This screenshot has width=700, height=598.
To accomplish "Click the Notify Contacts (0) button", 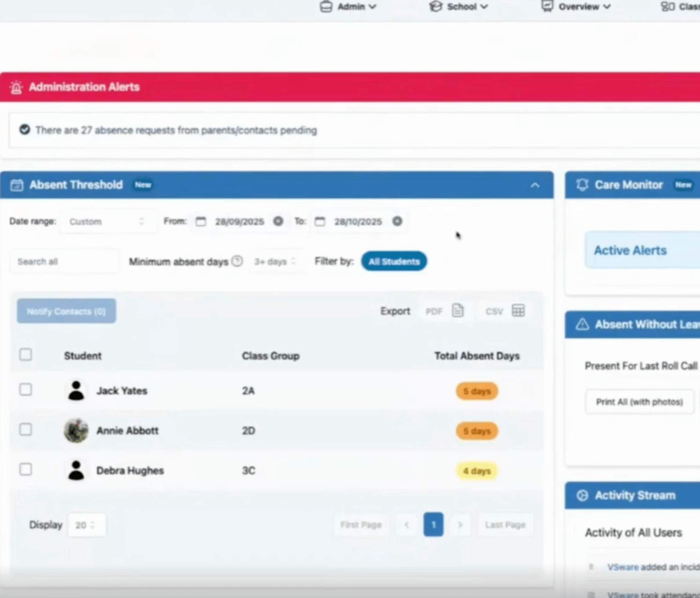I will (66, 311).
